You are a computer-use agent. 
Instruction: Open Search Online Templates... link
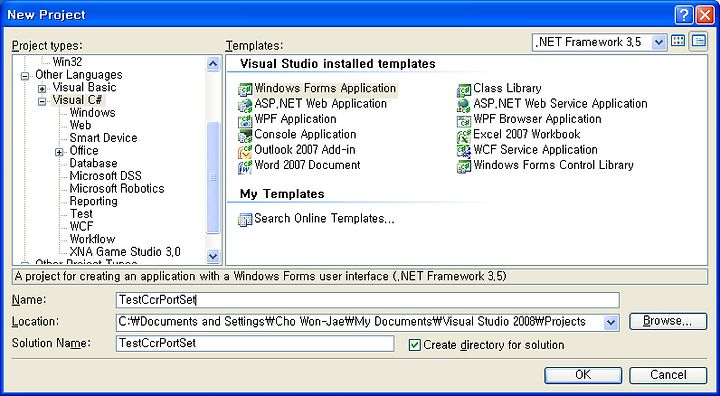[324, 219]
